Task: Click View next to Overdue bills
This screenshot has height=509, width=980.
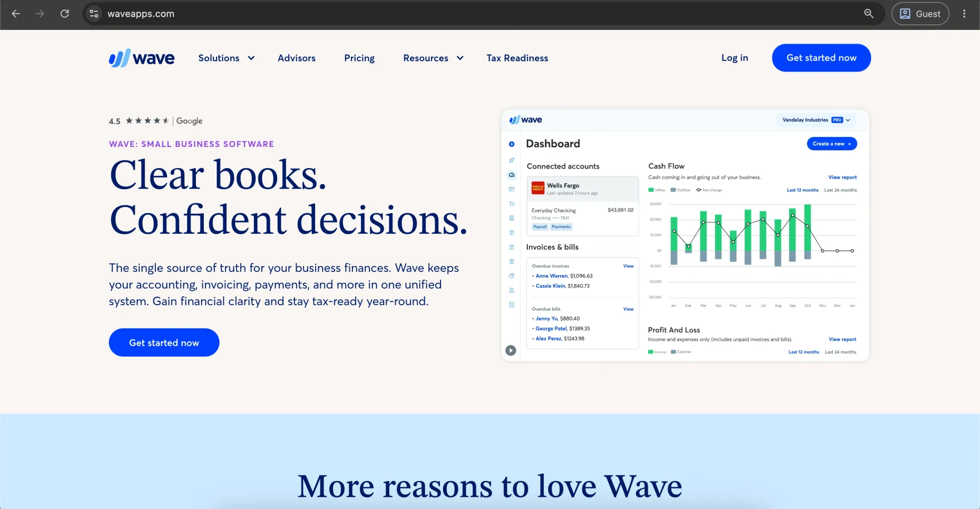Action: (628, 309)
